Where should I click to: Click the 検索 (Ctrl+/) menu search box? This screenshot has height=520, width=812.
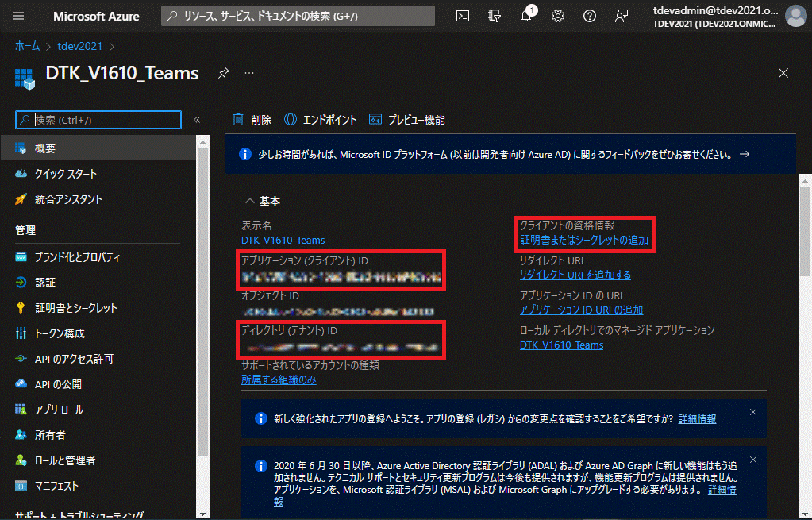tap(98, 120)
